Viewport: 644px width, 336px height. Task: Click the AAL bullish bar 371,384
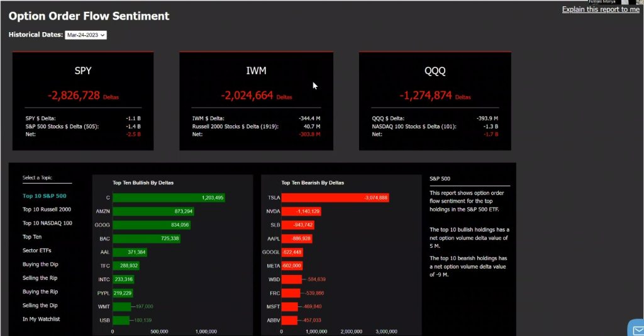[x=130, y=252]
